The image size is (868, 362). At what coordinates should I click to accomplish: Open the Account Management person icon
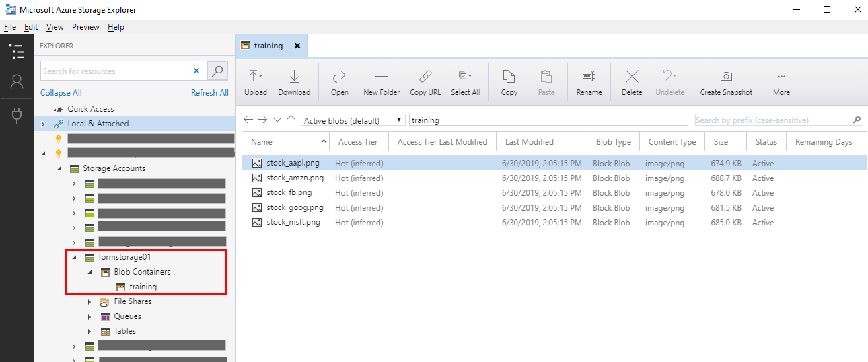(x=17, y=81)
